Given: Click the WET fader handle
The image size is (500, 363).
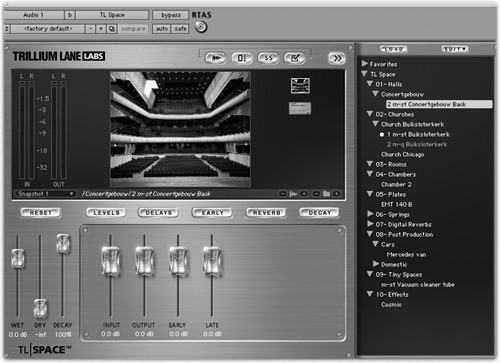Looking at the screenshot, I should pyautogui.click(x=18, y=258).
